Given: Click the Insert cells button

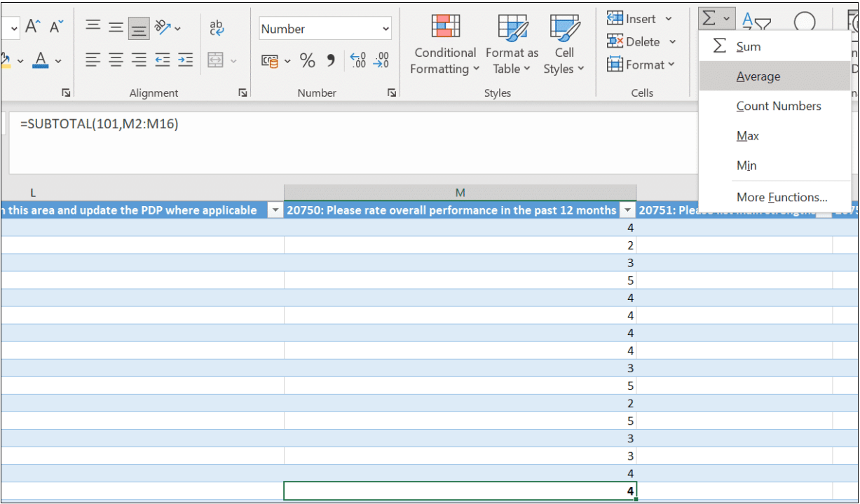Looking at the screenshot, I should [x=639, y=19].
